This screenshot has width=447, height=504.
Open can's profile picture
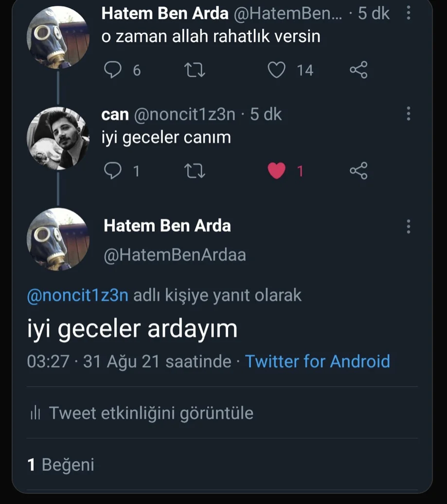58,137
